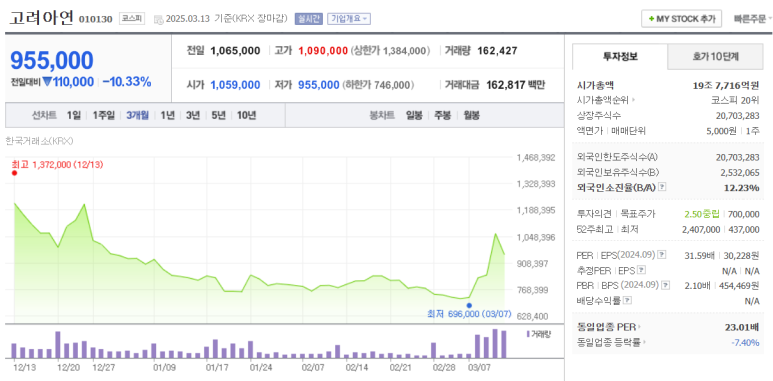Click the 동일업종 등락률 value -7.40%
Image resolution: width=773 pixels, height=381 pixels.
745,342
